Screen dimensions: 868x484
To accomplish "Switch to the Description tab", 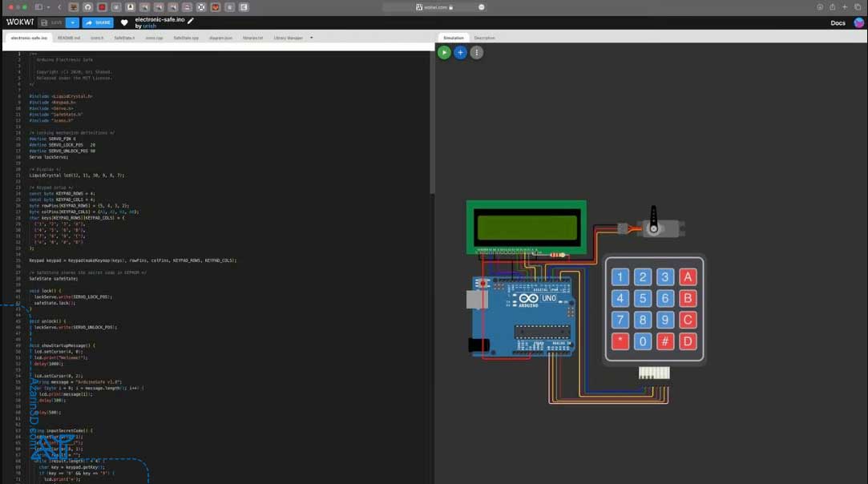I will click(x=484, y=38).
